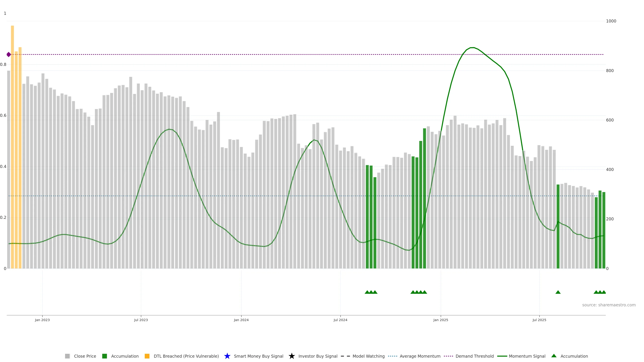This screenshot has height=362, width=644.
Task: Toggle the green square Accumulation legend icon
Action: (104, 356)
